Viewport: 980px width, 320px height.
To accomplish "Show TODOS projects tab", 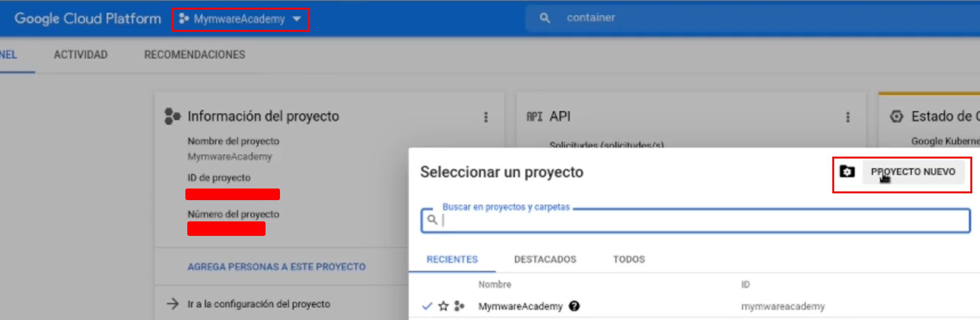I will [x=629, y=260].
